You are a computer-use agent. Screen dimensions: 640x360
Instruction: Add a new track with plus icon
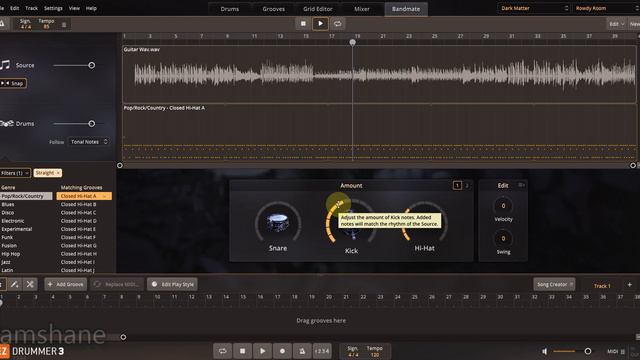point(629,284)
